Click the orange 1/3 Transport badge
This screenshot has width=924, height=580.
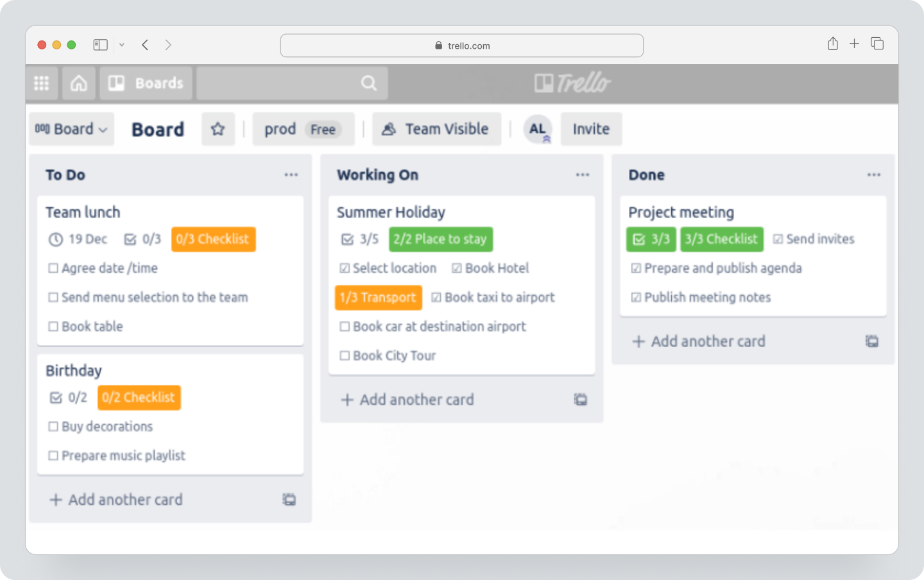(x=379, y=298)
